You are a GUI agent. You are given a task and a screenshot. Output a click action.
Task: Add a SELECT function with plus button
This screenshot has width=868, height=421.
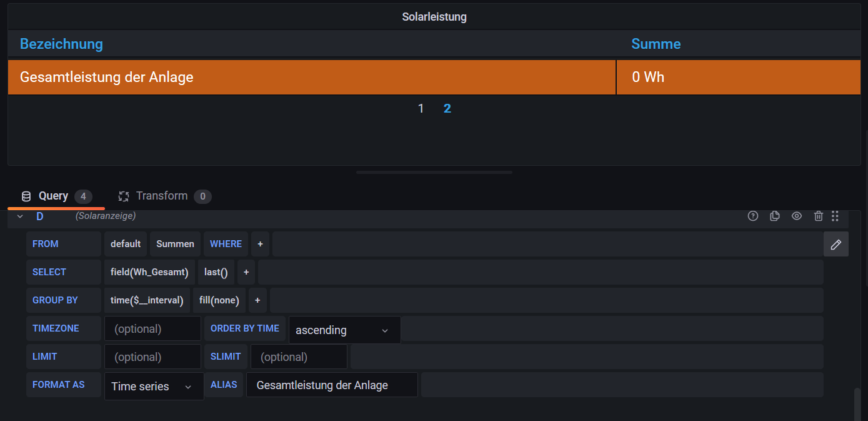(246, 272)
